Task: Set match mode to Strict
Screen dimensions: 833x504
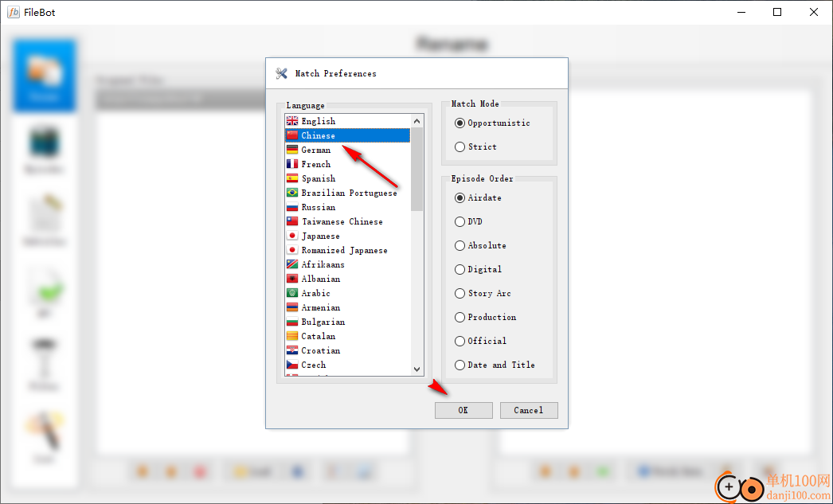Action: tap(475, 147)
